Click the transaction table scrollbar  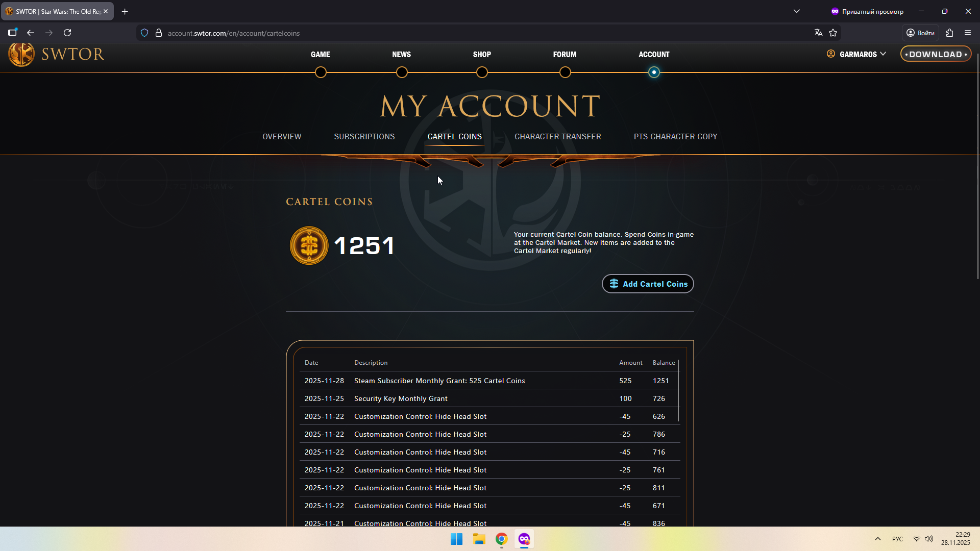[x=678, y=390]
